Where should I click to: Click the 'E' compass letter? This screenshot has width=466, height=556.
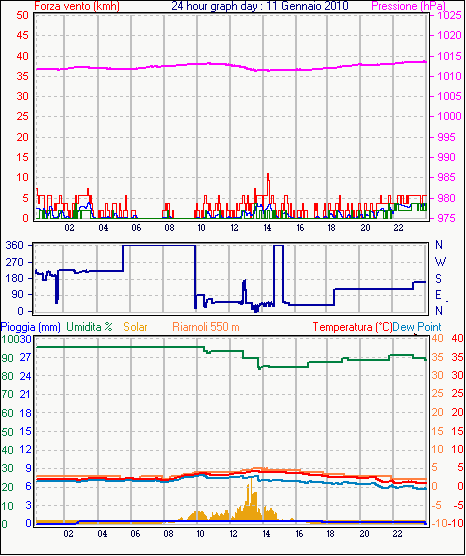click(439, 295)
